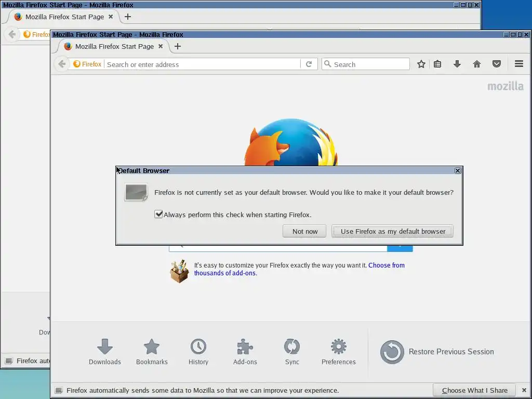Click the mozilla wordmark link

point(505,86)
